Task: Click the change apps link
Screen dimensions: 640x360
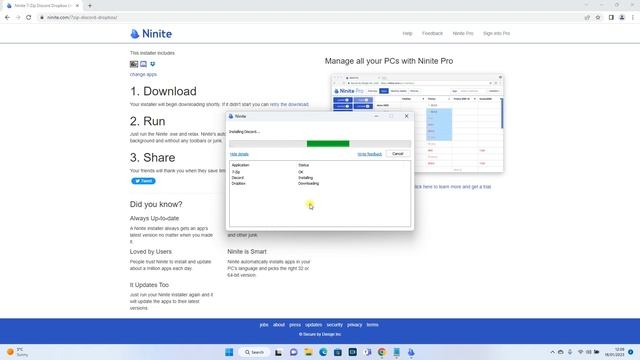Action: pos(143,74)
